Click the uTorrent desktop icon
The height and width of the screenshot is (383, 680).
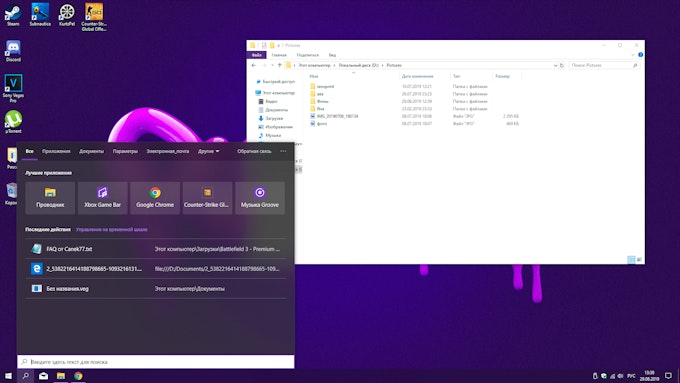[13, 122]
